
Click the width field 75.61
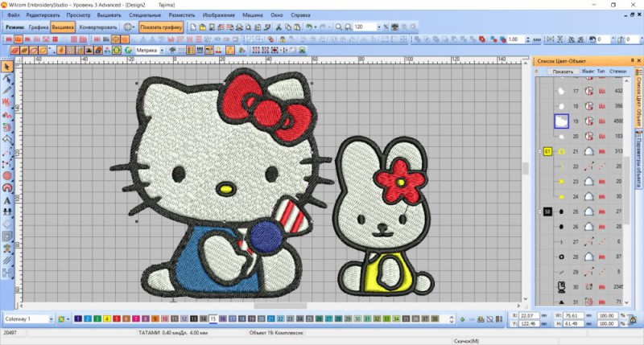575,315
